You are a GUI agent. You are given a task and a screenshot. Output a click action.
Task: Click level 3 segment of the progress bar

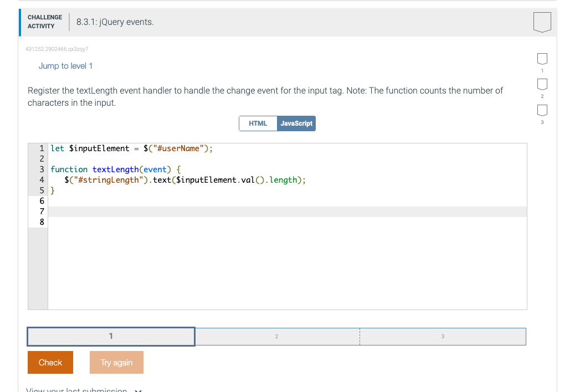442,336
